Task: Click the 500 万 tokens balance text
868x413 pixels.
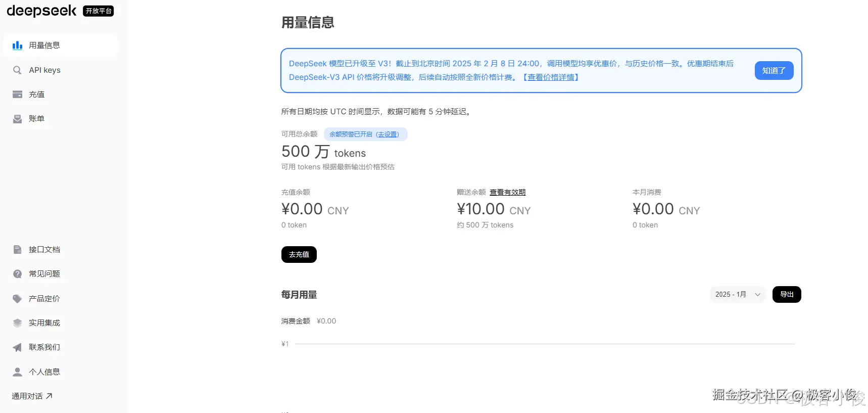Action: coord(323,152)
